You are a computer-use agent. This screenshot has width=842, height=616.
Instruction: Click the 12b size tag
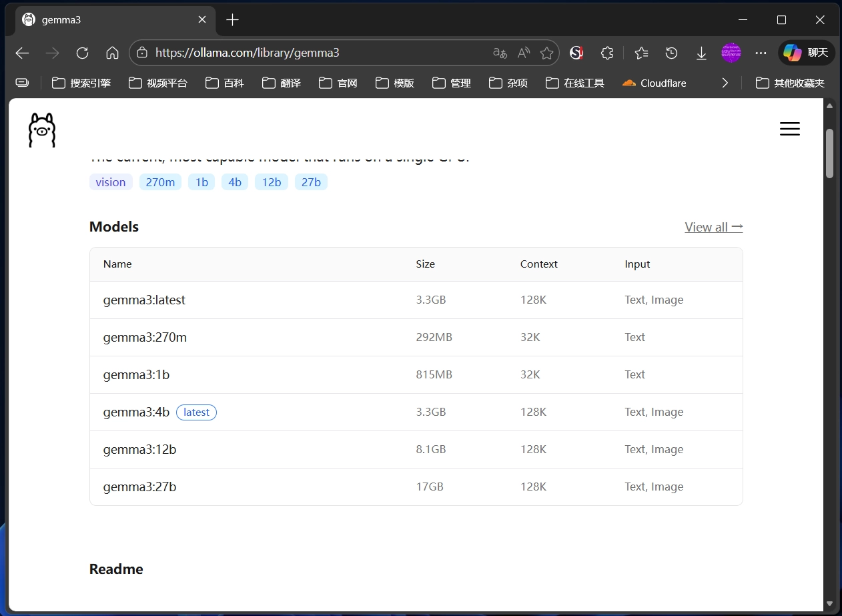pos(272,182)
